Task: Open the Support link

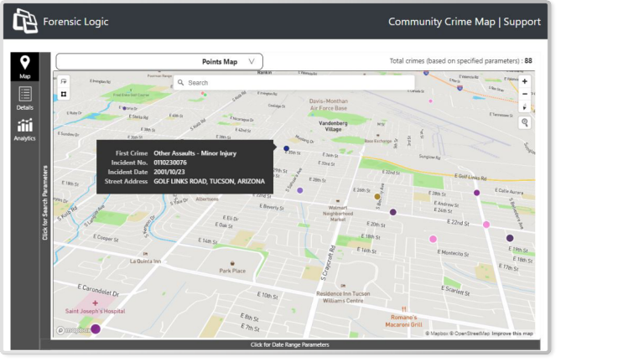Action: pyautogui.click(x=522, y=22)
